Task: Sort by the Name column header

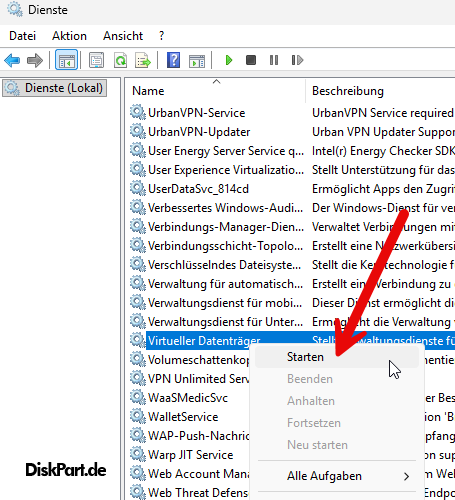Action: pyautogui.click(x=148, y=91)
